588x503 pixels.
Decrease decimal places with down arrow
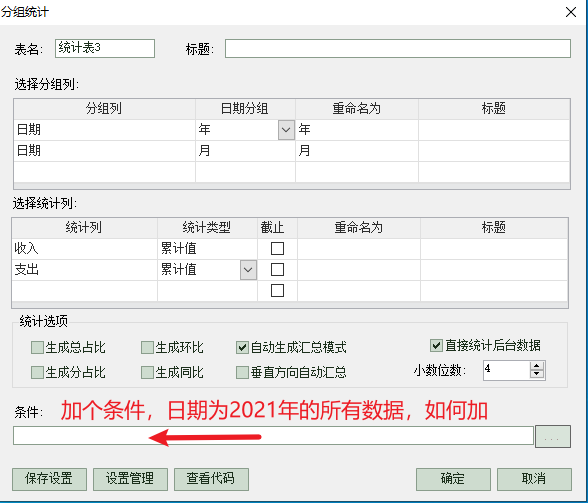tap(537, 374)
